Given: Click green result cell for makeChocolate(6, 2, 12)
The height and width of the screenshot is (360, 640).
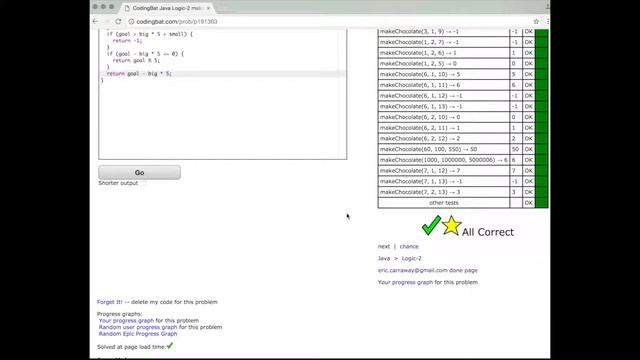Looking at the screenshot, I should point(542,139).
